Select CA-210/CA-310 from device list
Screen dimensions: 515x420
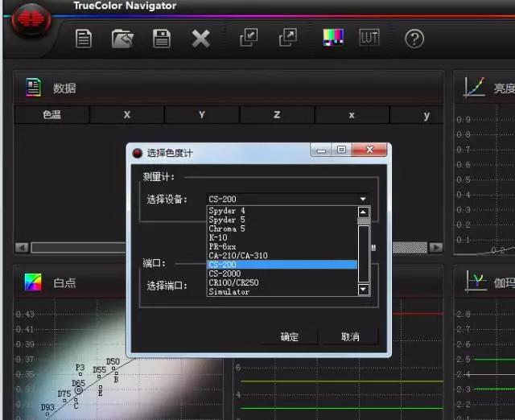tap(282, 256)
